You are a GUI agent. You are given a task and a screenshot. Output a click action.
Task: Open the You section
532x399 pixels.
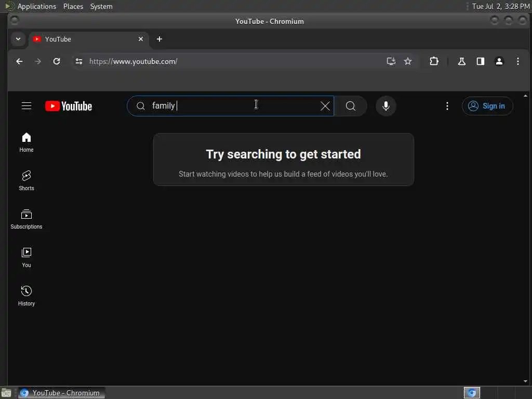tap(26, 258)
